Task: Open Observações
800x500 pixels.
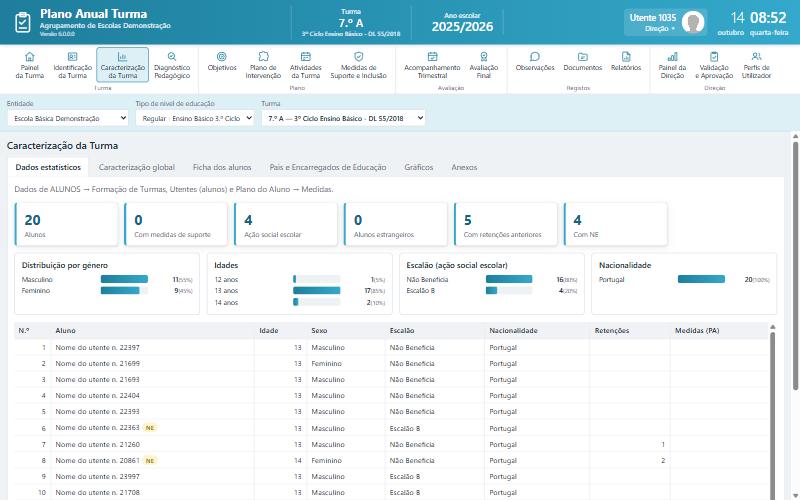Action: (535, 61)
